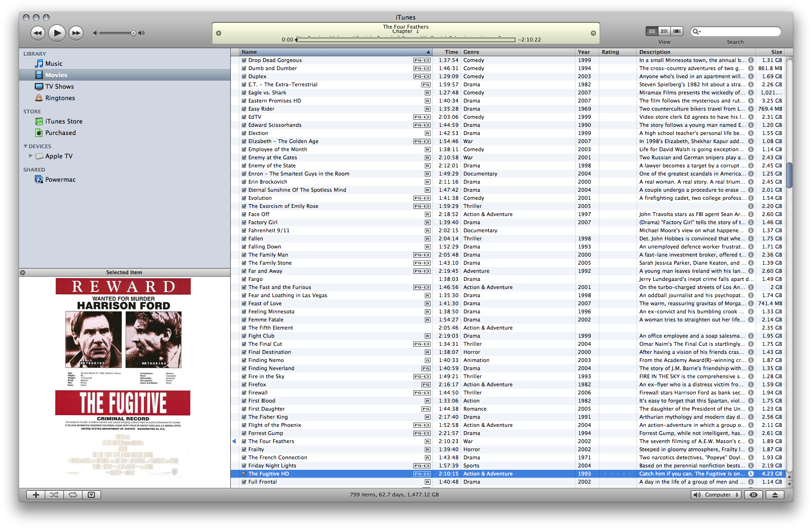
Task: Switch to Cover Flow view
Action: 677,31
